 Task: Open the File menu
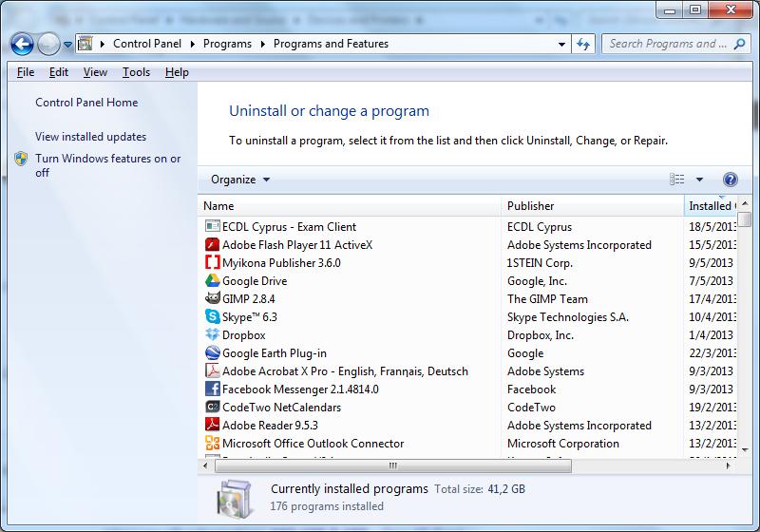(x=26, y=72)
